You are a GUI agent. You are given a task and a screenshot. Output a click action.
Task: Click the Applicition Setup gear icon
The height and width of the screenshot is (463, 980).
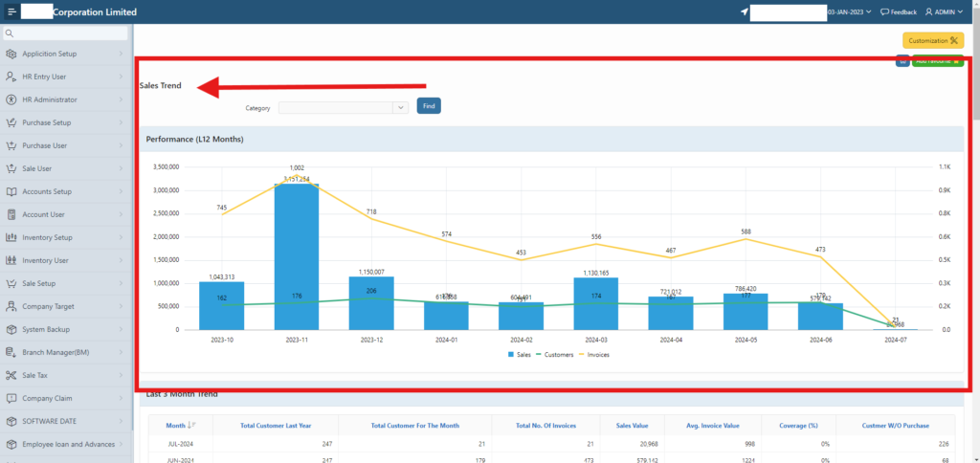[11, 54]
